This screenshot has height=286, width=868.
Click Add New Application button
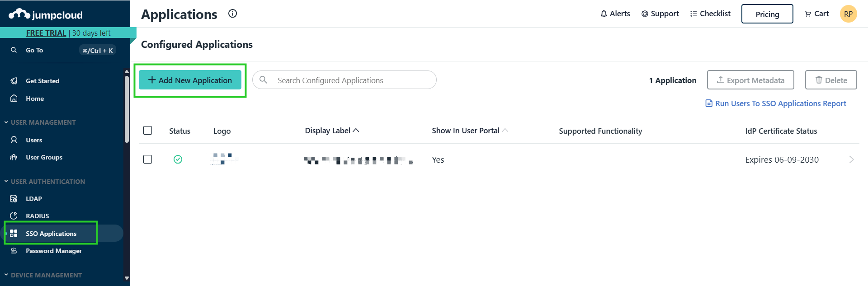tap(190, 80)
